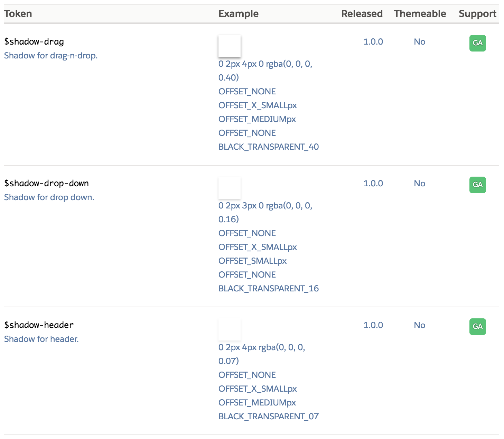Click the No themeable indicator for $shadow-header

(x=419, y=325)
